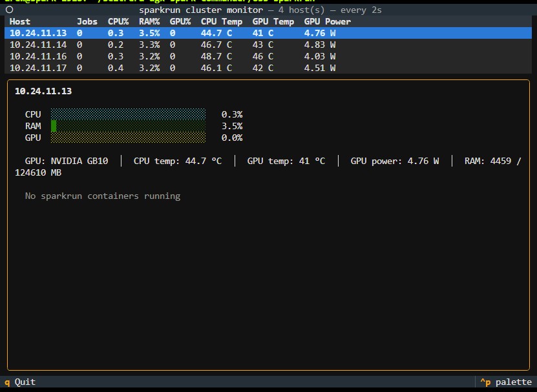Click the 46.7 C CPU temp cell

tap(216, 45)
